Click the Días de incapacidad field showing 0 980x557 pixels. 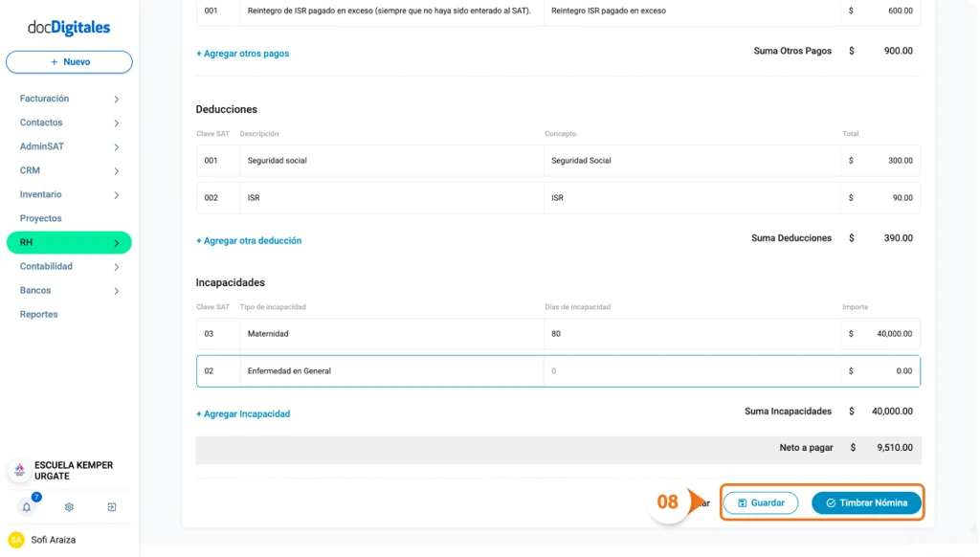(x=692, y=371)
